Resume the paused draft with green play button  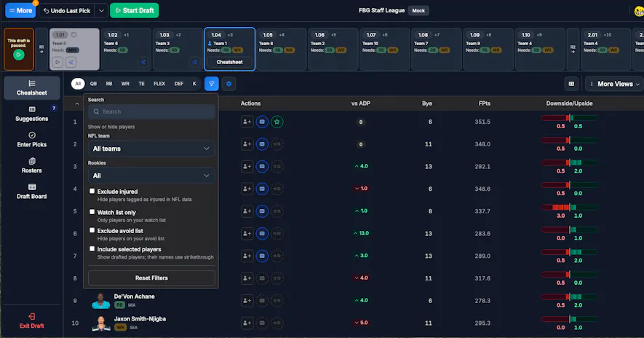tap(18, 55)
